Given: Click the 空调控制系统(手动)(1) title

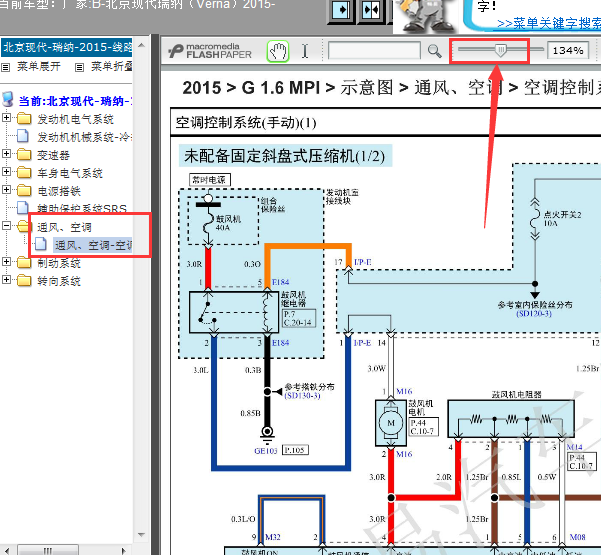Looking at the screenshot, I should [246, 123].
